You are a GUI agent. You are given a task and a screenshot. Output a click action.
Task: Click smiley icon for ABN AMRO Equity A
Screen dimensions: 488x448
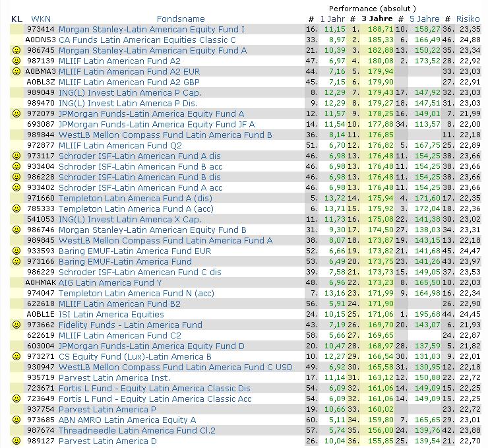16,420
